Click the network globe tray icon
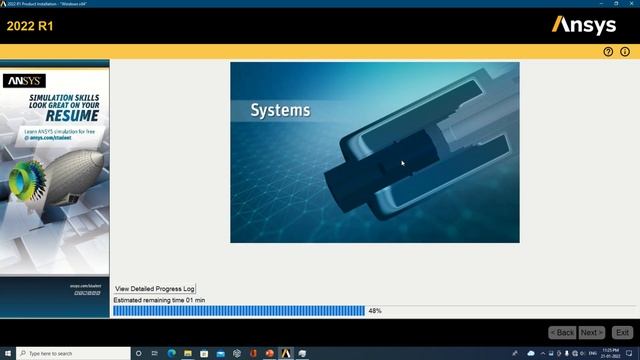This screenshot has height=360, width=640. [575, 353]
